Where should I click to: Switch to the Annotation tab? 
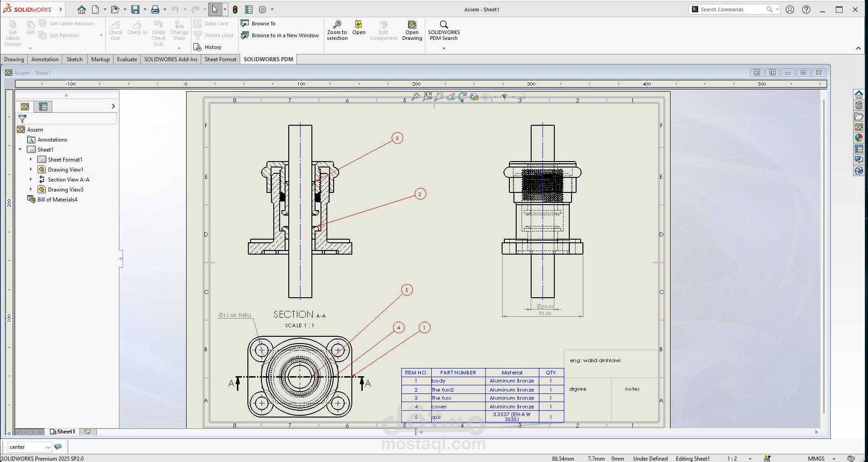(x=45, y=59)
